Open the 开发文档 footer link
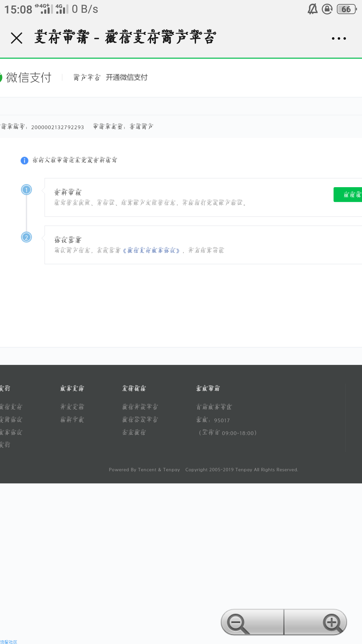The image size is (362, 644). [x=72, y=407]
